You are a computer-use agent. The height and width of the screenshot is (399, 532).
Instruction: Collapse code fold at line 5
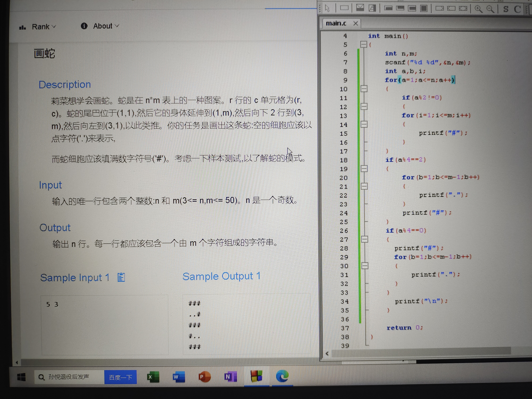point(363,45)
